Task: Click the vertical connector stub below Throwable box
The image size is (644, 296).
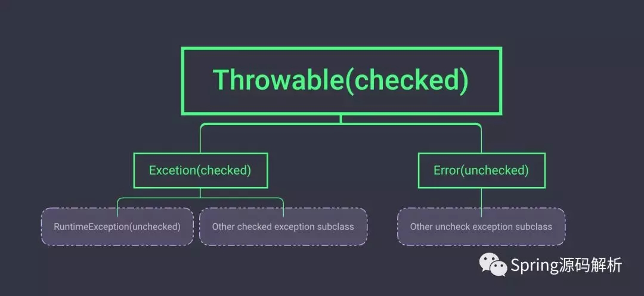Action: click(341, 119)
